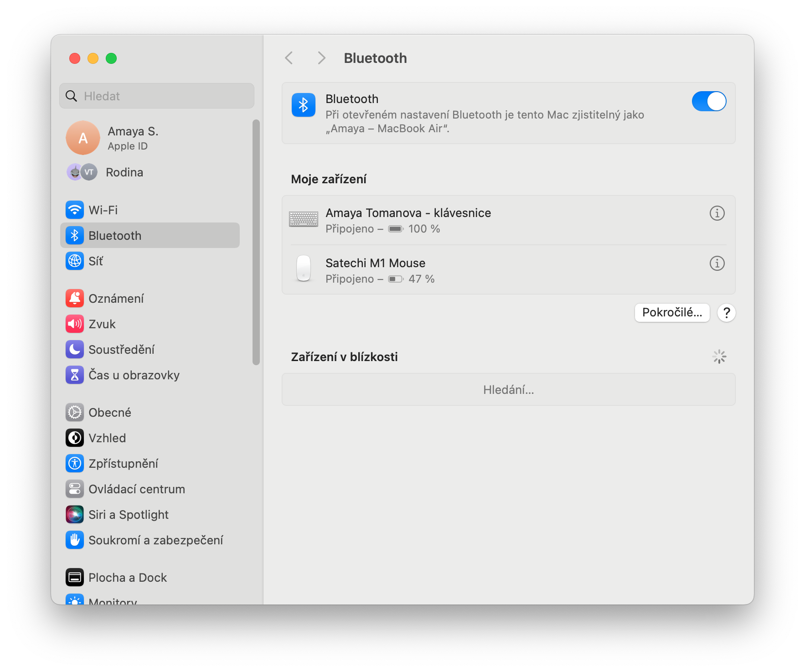The width and height of the screenshot is (805, 672).
Task: Close the window with the red button
Action: (75, 58)
